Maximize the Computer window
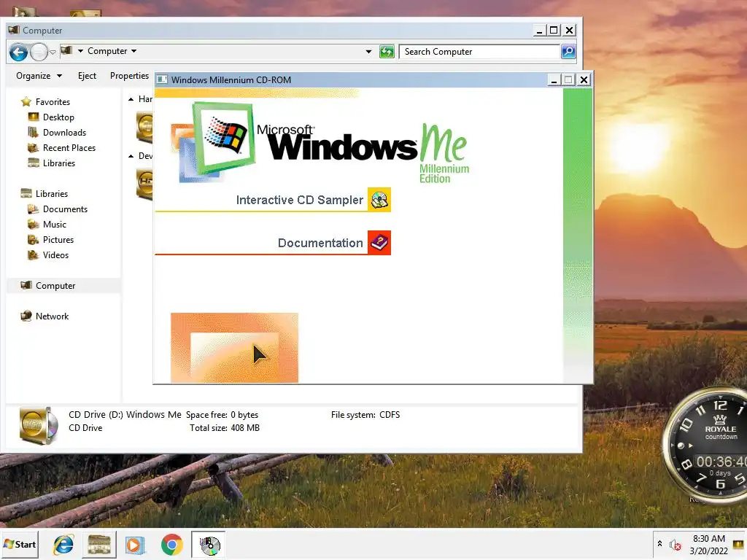747x560 pixels. tap(554, 31)
